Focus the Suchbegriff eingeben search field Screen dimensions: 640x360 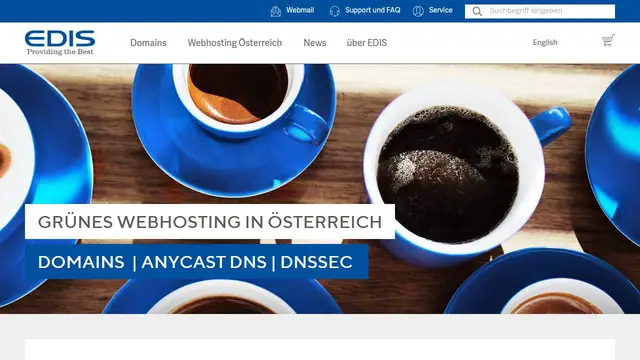pyautogui.click(x=540, y=11)
